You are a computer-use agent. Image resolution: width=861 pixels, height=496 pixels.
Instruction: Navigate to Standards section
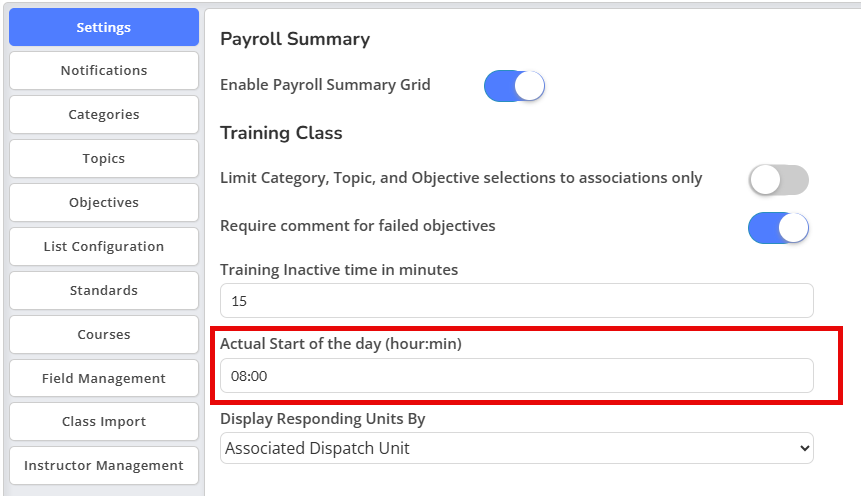104,290
